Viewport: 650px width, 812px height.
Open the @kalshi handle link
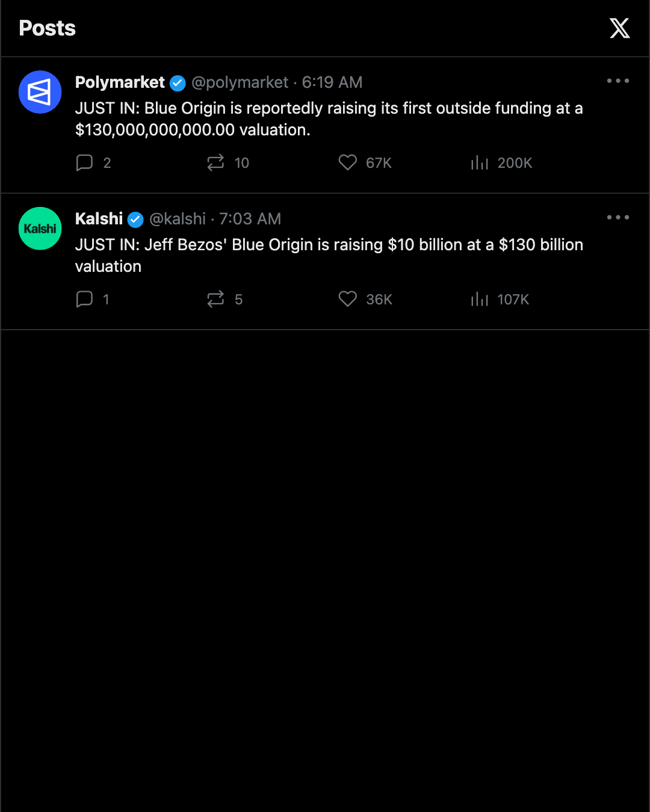(x=178, y=219)
